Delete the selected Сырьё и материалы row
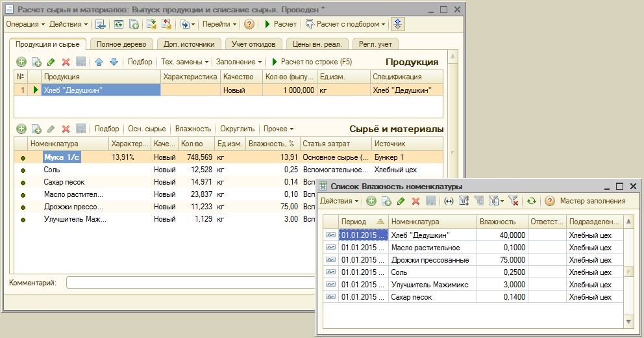Screen dimensions: 644x338 [66, 129]
